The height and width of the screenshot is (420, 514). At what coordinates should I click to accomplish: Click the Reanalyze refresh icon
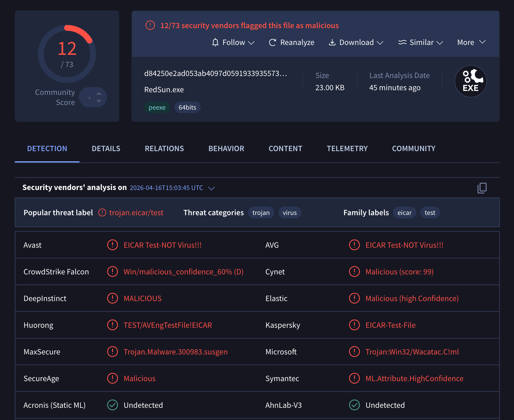(272, 43)
